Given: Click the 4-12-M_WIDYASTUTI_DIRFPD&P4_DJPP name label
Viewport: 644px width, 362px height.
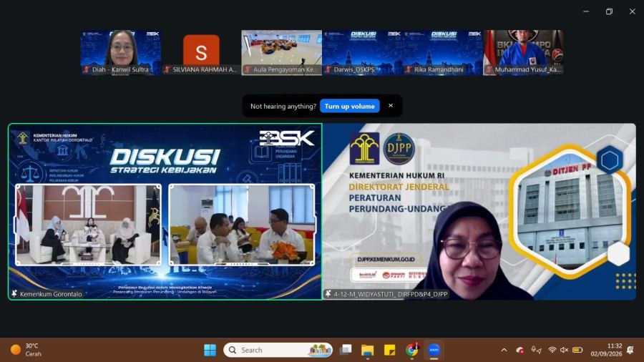Looking at the screenshot, I should point(390,294).
